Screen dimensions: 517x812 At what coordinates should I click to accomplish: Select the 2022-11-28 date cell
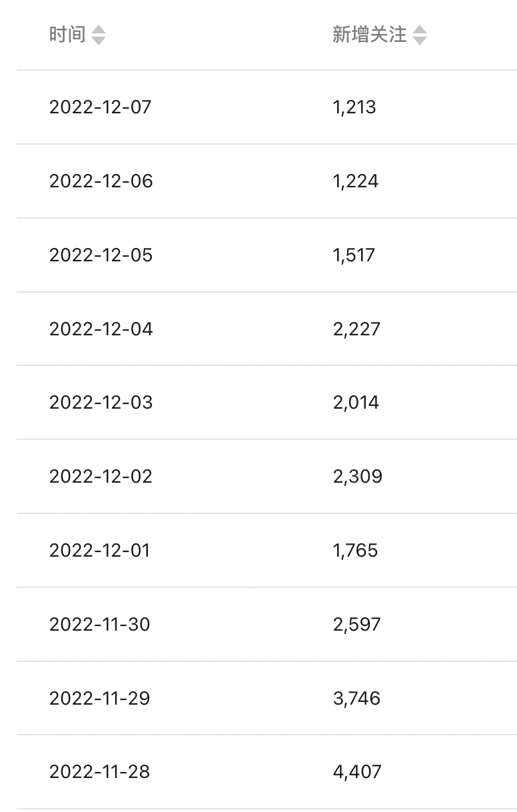click(x=100, y=771)
